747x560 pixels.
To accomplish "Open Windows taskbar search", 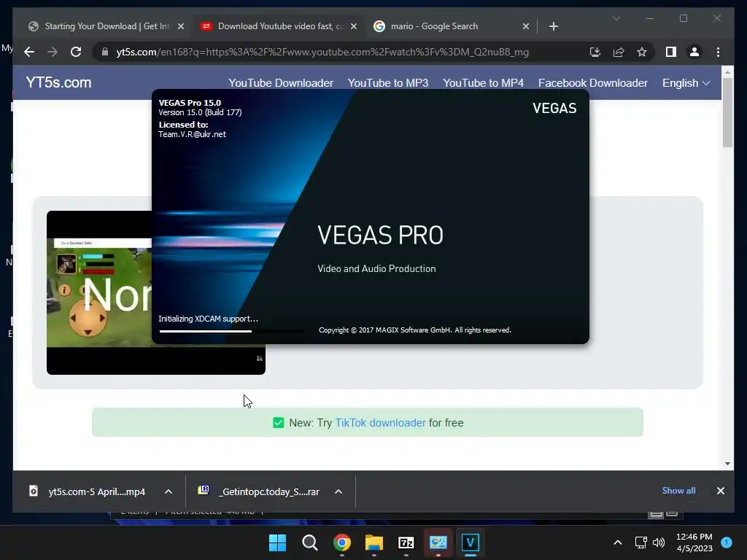I will pyautogui.click(x=309, y=542).
